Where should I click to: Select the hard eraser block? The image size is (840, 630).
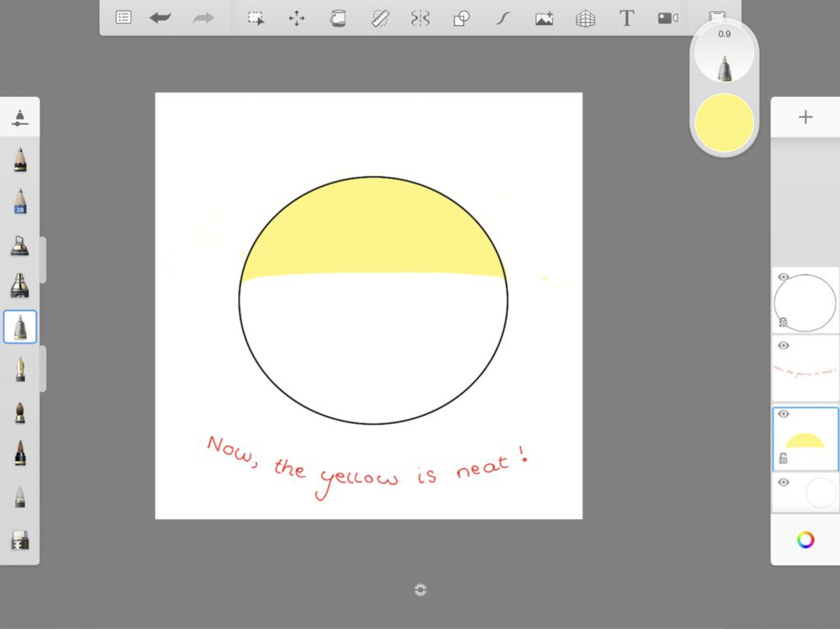tap(20, 540)
